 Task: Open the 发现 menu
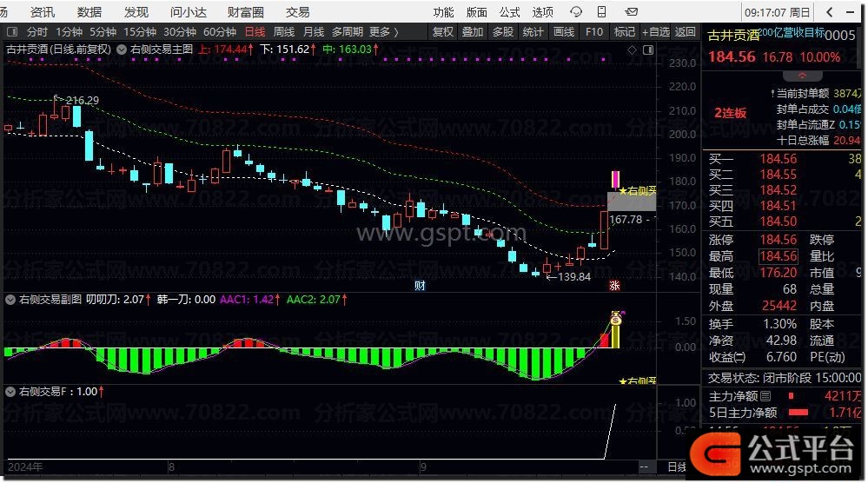[x=136, y=12]
